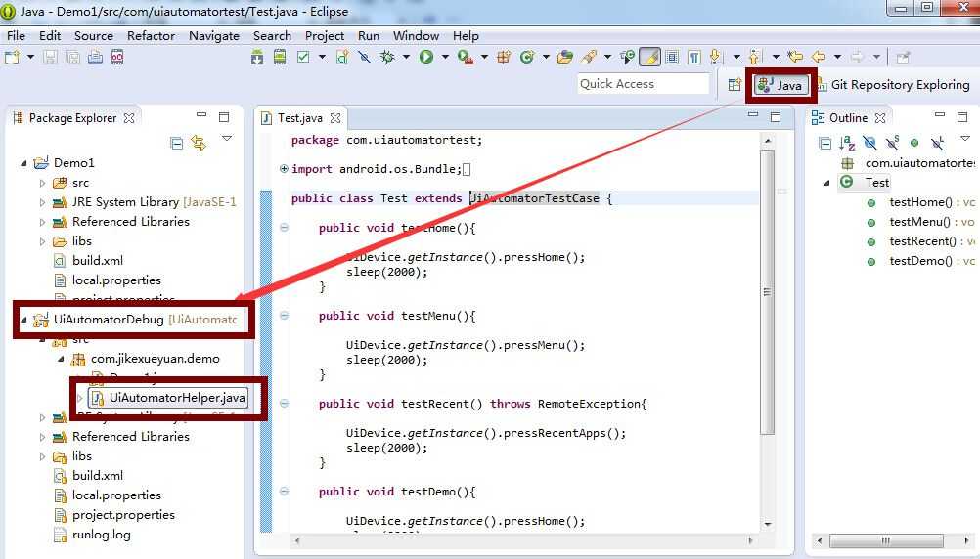
Task: Click the Save All toolbar icon
Action: [x=72, y=58]
